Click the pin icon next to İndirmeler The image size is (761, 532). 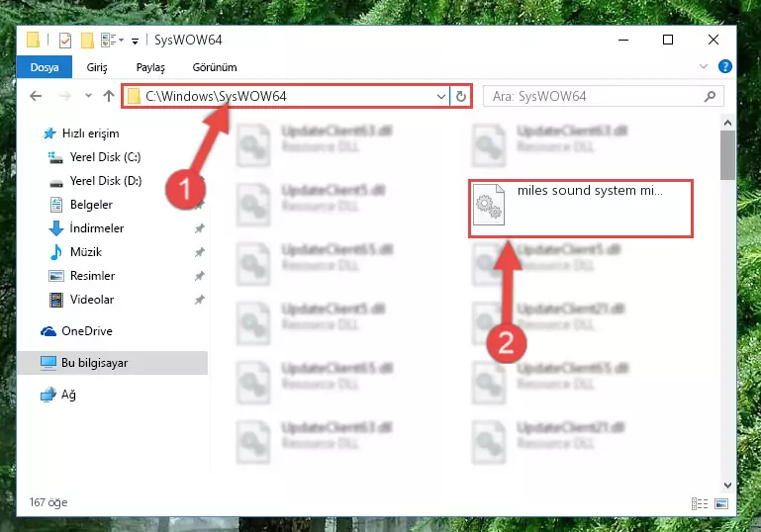(200, 228)
